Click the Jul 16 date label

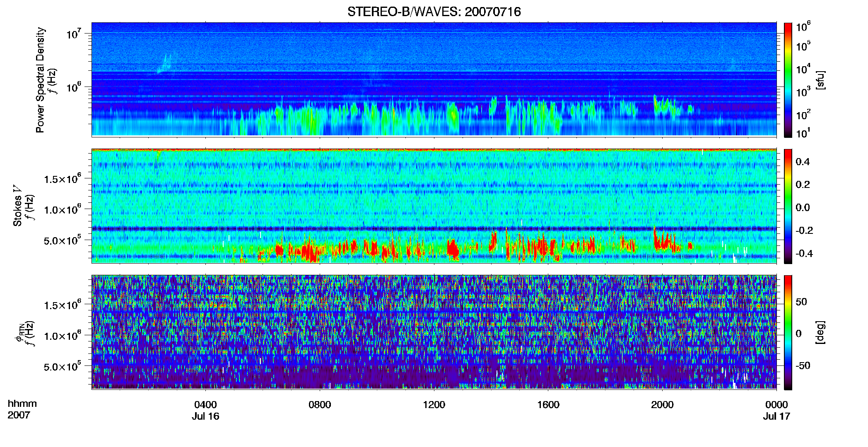tap(205, 416)
